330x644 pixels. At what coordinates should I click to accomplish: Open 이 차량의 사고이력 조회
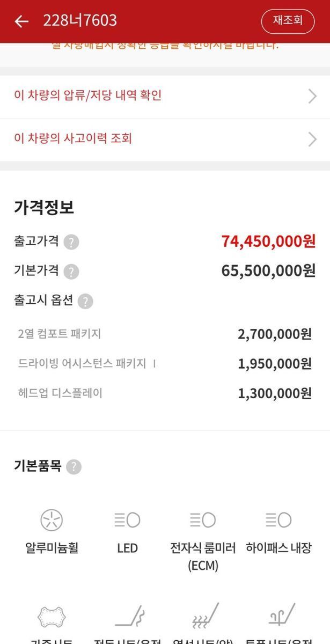coord(165,139)
